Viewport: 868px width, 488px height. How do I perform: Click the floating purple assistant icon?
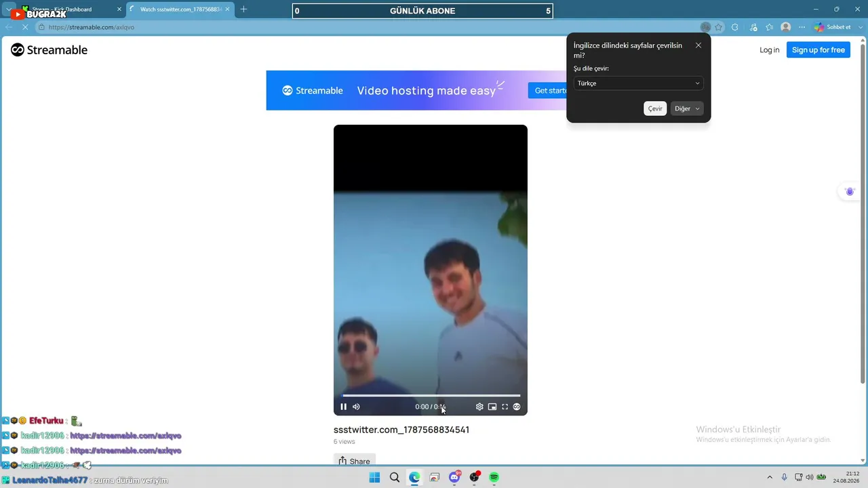pyautogui.click(x=850, y=192)
